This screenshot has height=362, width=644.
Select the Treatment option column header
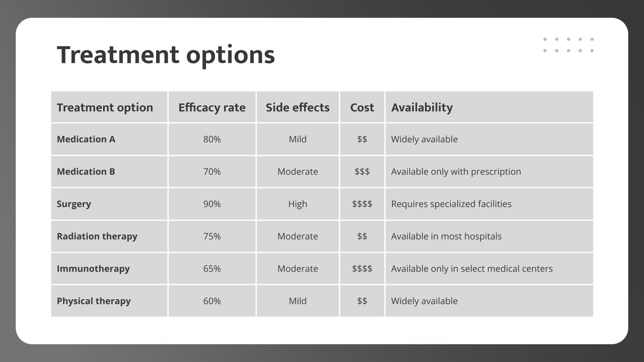tap(109, 107)
